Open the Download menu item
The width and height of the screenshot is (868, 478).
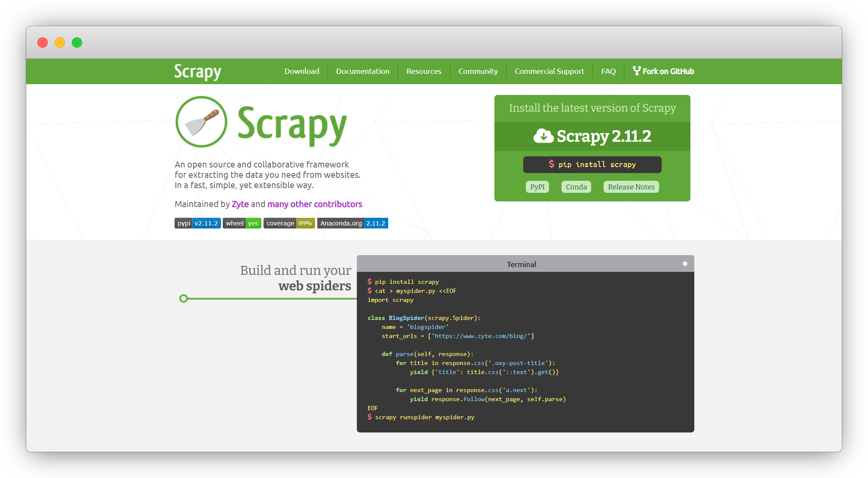[302, 71]
